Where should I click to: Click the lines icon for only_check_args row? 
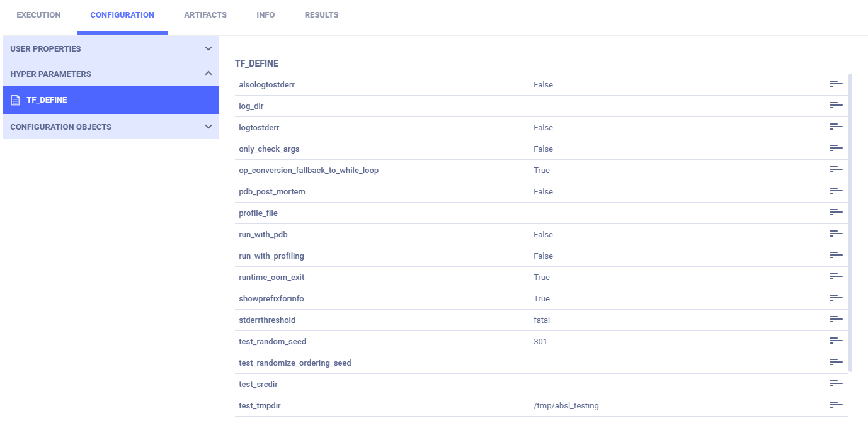[x=836, y=149]
